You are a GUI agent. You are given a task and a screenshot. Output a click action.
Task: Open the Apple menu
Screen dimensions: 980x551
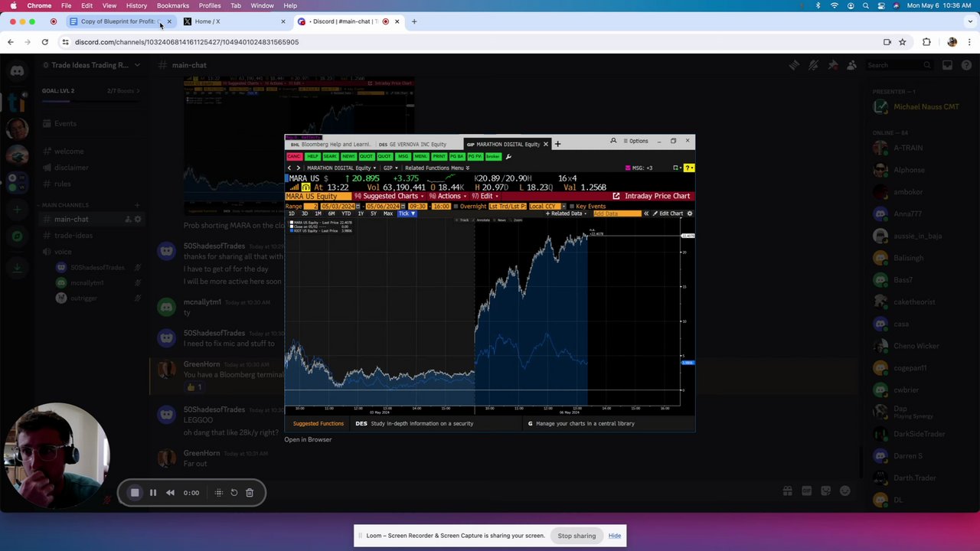click(13, 5)
